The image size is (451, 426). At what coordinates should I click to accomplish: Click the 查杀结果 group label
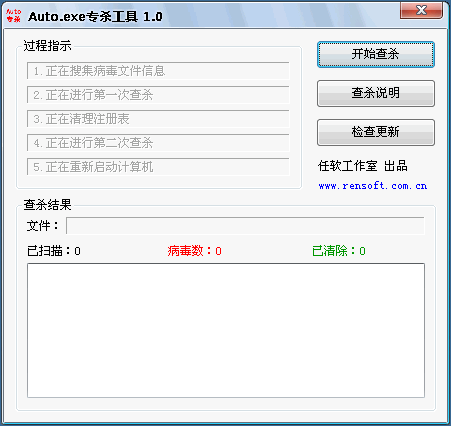point(47,205)
